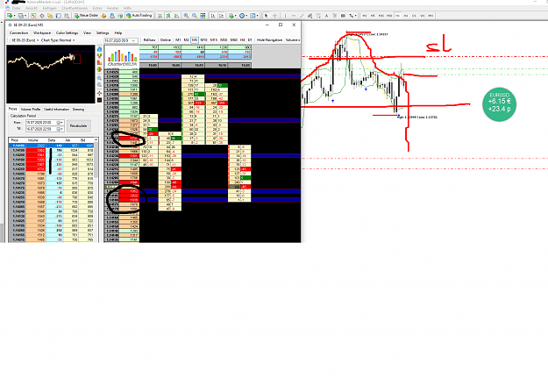Open the From date calendar dropdown

click(x=60, y=123)
